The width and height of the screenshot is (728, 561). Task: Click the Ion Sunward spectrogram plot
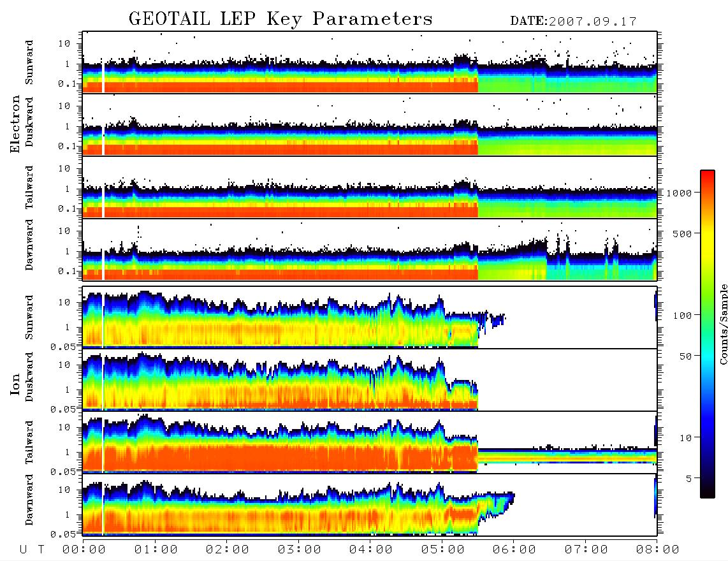coord(370,317)
